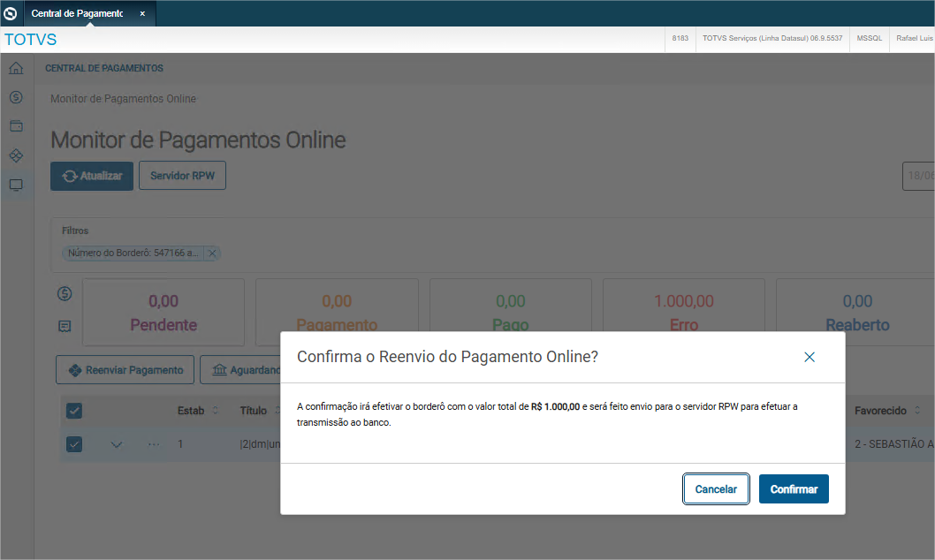Image resolution: width=935 pixels, height=560 pixels.
Task: Switch to the Central de Pagamentos tab
Action: pyautogui.click(x=78, y=13)
